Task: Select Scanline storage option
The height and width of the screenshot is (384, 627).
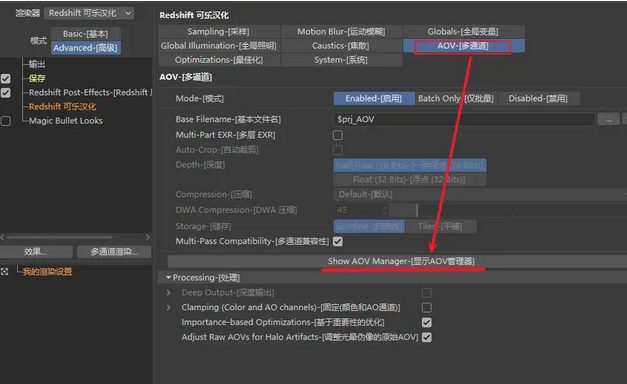Action: 369,226
